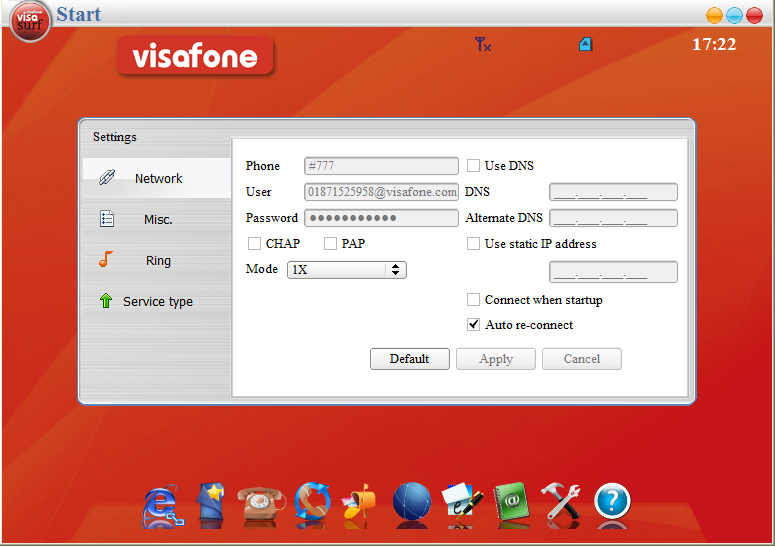Click the blue globe dock icon
The width and height of the screenshot is (775, 547).
[x=411, y=504]
